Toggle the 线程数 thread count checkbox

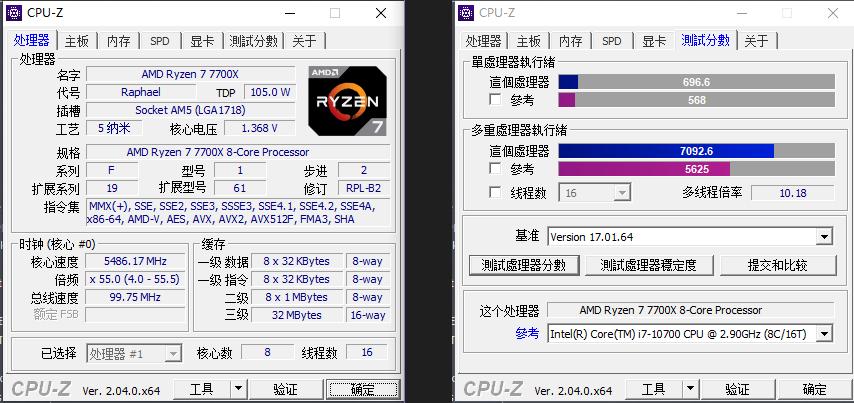click(495, 193)
